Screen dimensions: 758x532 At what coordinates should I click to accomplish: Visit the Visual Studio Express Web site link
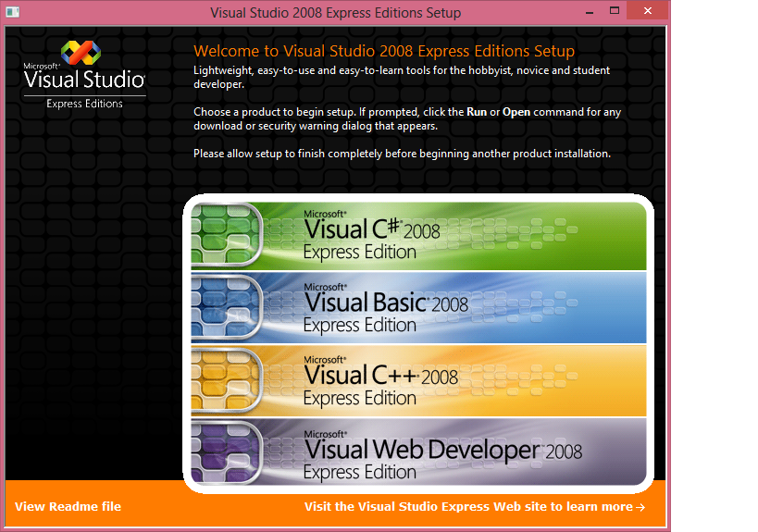click(475, 506)
